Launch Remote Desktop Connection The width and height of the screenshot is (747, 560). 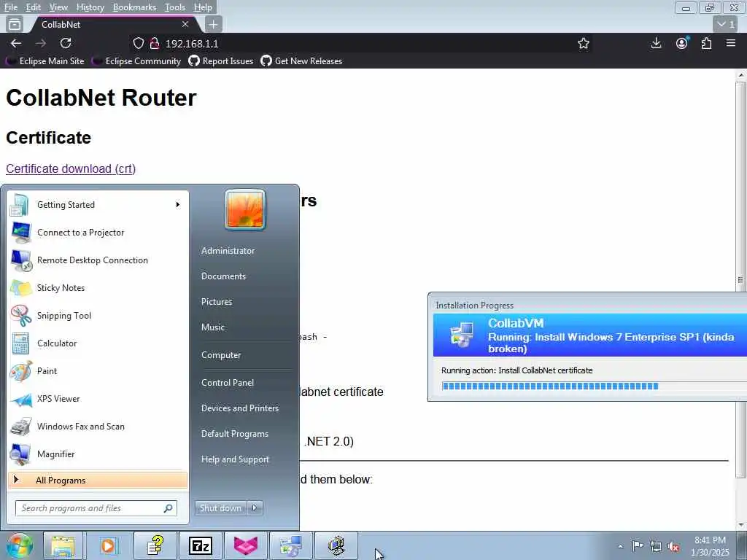(x=97, y=260)
